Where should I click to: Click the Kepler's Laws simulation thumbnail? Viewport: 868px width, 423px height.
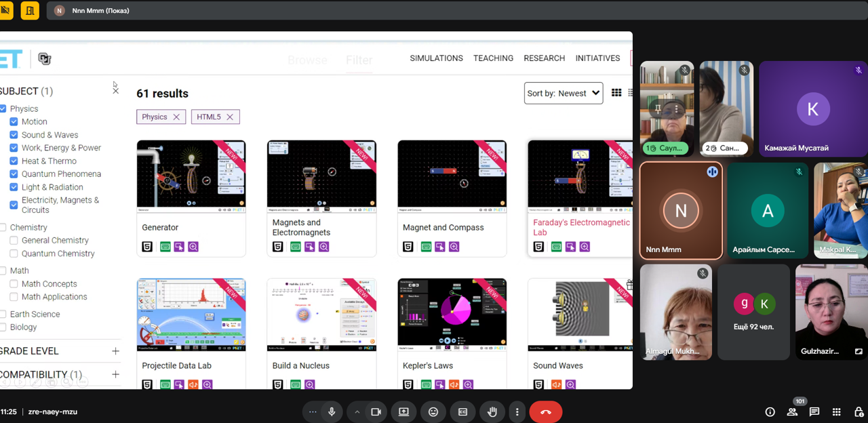tap(452, 314)
